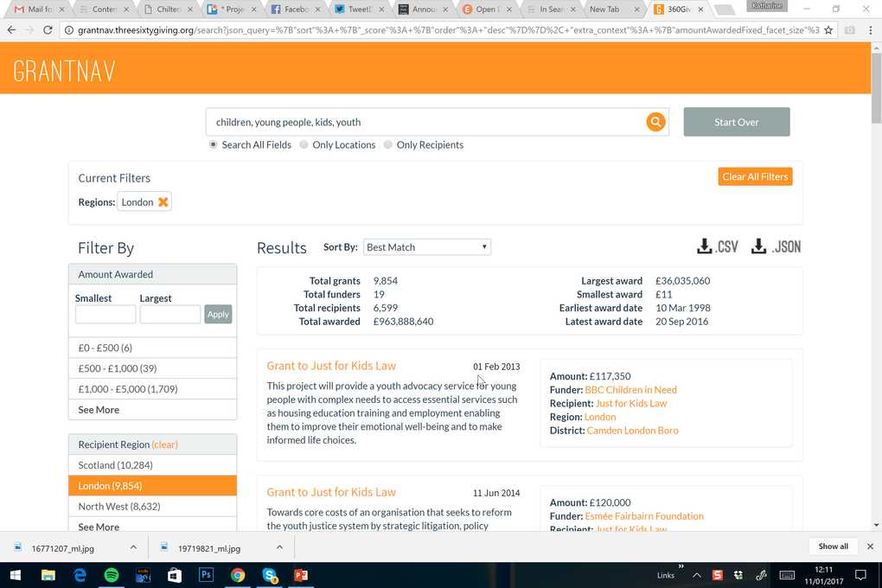Download results as JSON
Viewport: 882px width, 588px height.
(776, 247)
